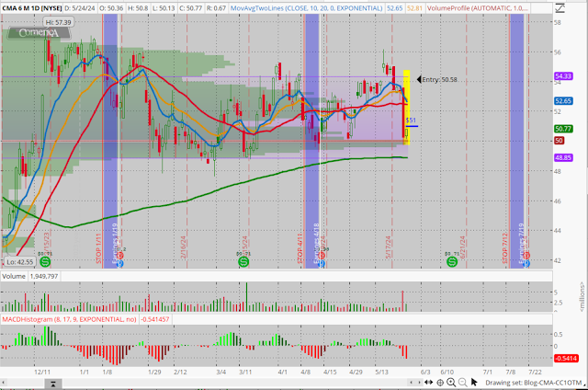
Task: Click the blue event icon at Earnings 1/19
Action: [x=120, y=264]
